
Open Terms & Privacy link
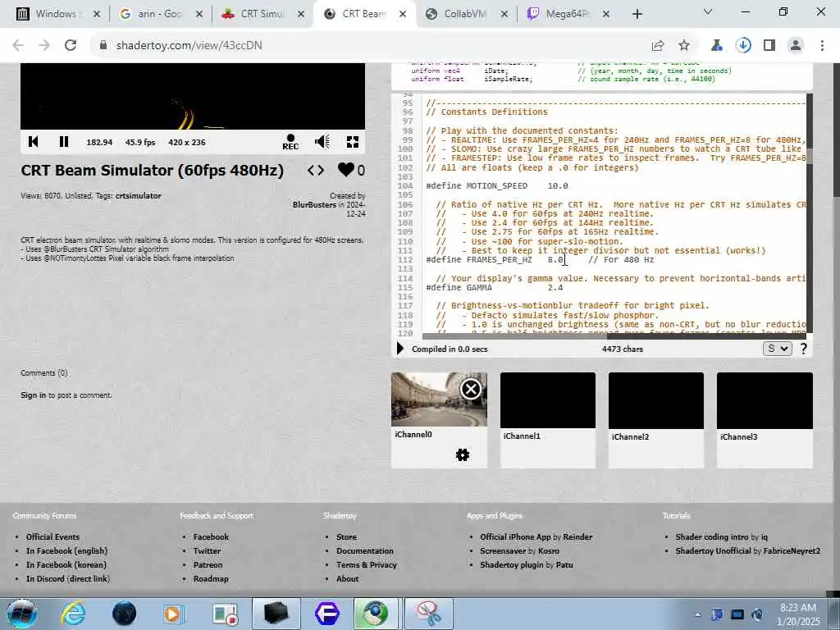(367, 564)
